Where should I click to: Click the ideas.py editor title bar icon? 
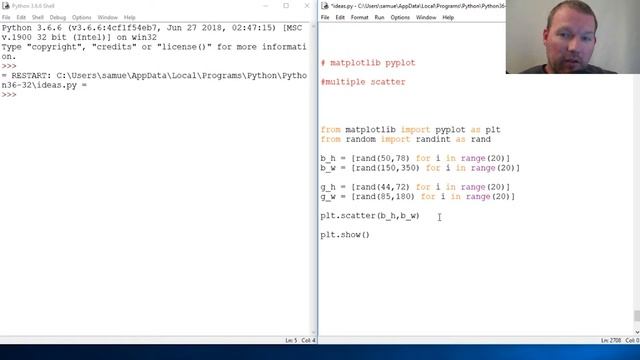tap(324, 6)
